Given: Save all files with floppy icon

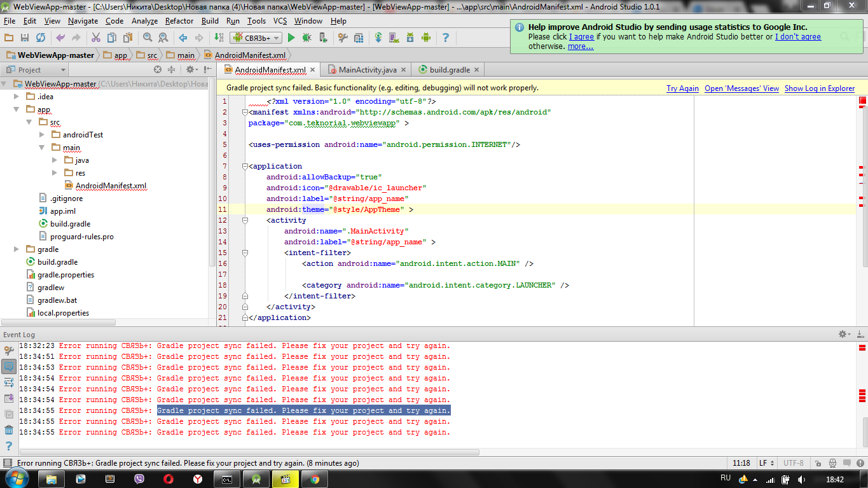Looking at the screenshot, I should [x=25, y=38].
